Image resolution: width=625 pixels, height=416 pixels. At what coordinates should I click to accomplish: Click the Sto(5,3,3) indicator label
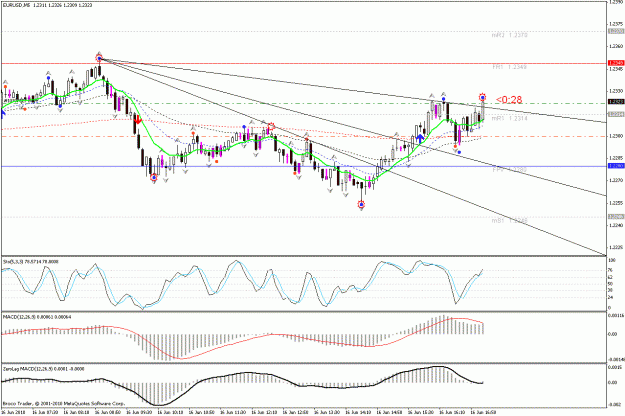click(x=31, y=262)
